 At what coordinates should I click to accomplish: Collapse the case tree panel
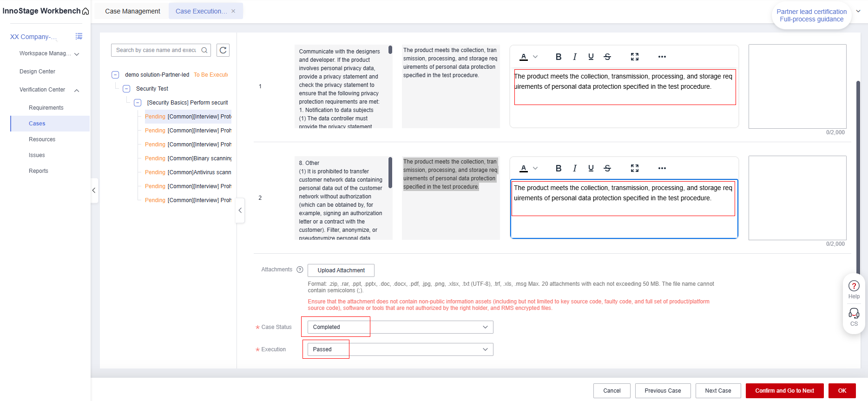[240, 210]
